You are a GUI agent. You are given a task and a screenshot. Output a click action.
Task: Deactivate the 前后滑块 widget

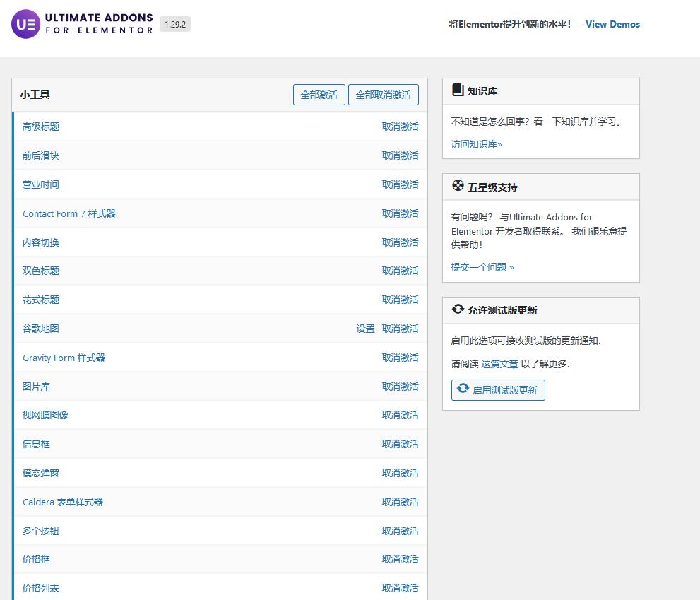click(x=400, y=156)
